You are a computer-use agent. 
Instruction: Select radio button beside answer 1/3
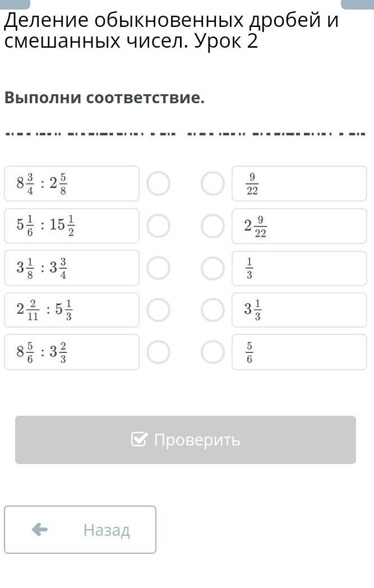click(x=213, y=268)
